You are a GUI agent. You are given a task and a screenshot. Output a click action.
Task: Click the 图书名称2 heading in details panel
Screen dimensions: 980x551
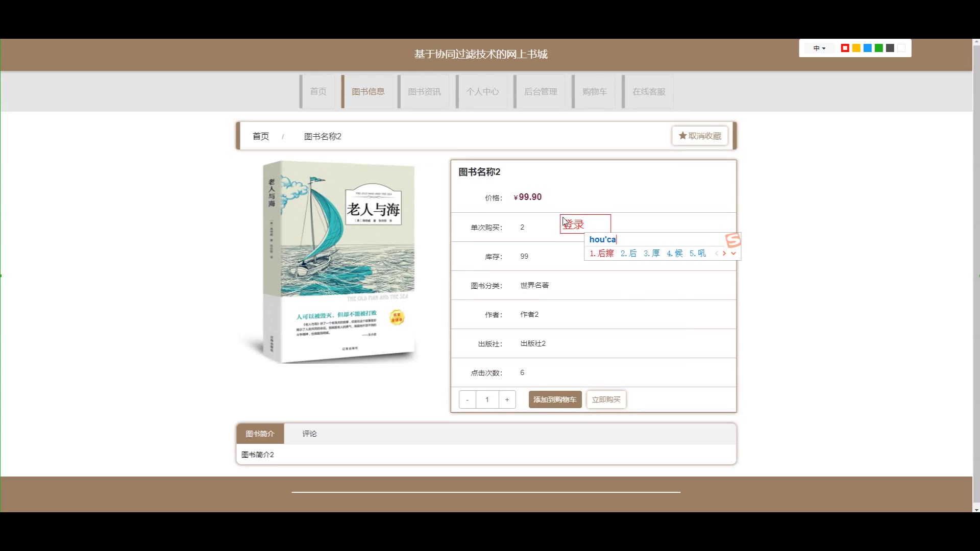479,172
